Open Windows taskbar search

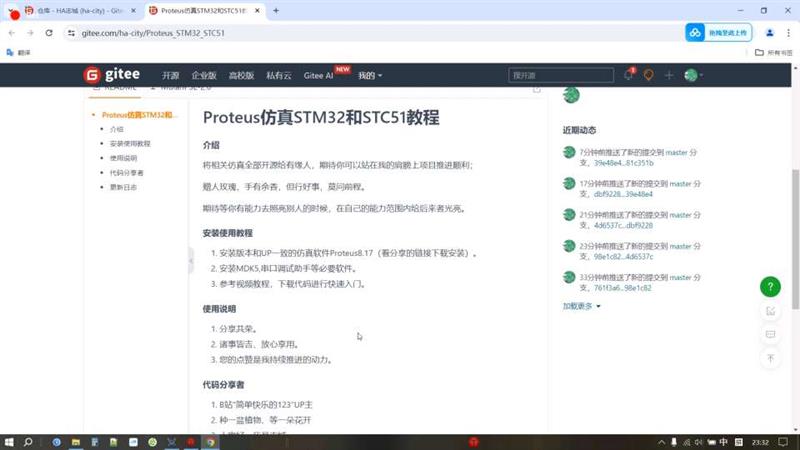(x=28, y=442)
